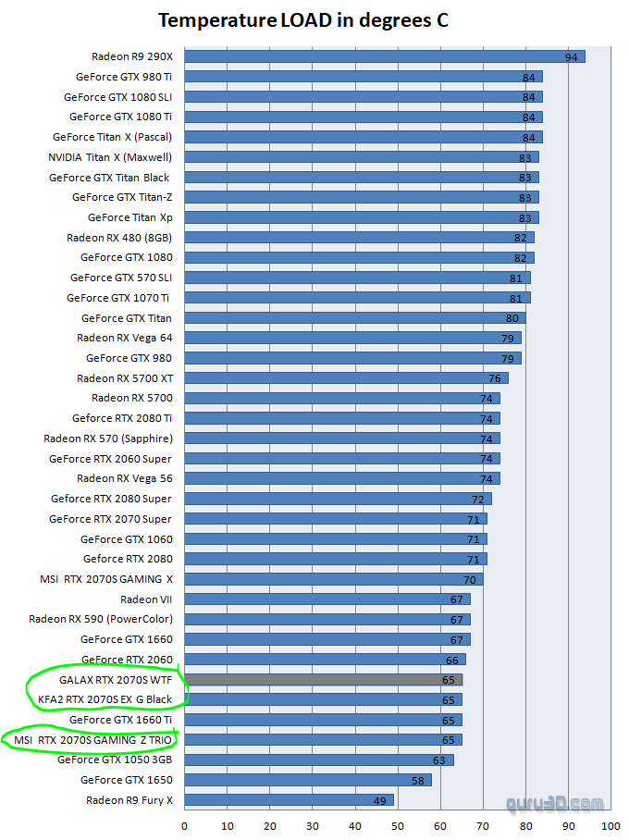The height and width of the screenshot is (840, 629).
Task: Select the 'Geforce RTX 2080 Ti' label
Action: click(122, 418)
